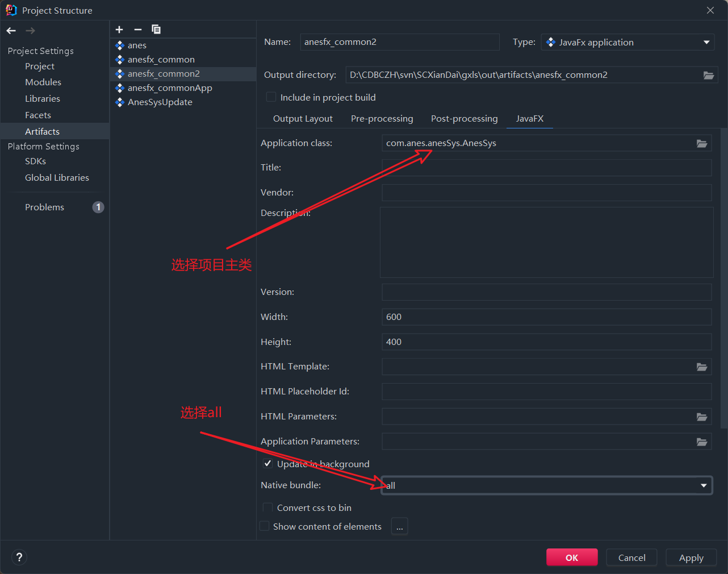Click the Apply button
This screenshot has height=574, width=728.
[x=691, y=558]
